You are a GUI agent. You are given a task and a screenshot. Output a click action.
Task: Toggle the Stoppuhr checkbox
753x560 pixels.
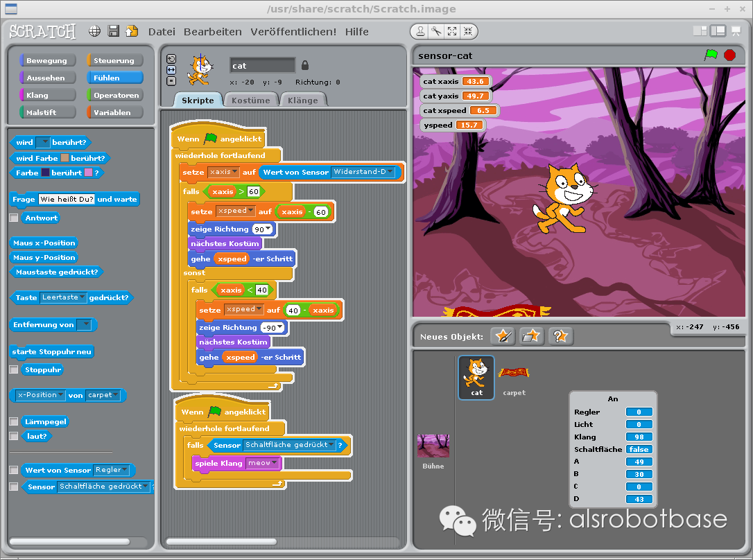[14, 369]
